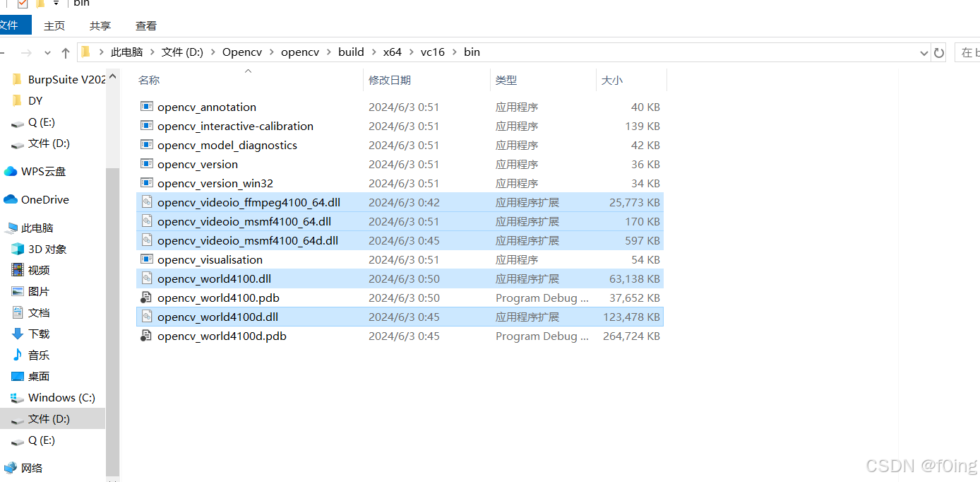
Task: Select the 264,724 KB size cell
Action: coord(631,336)
